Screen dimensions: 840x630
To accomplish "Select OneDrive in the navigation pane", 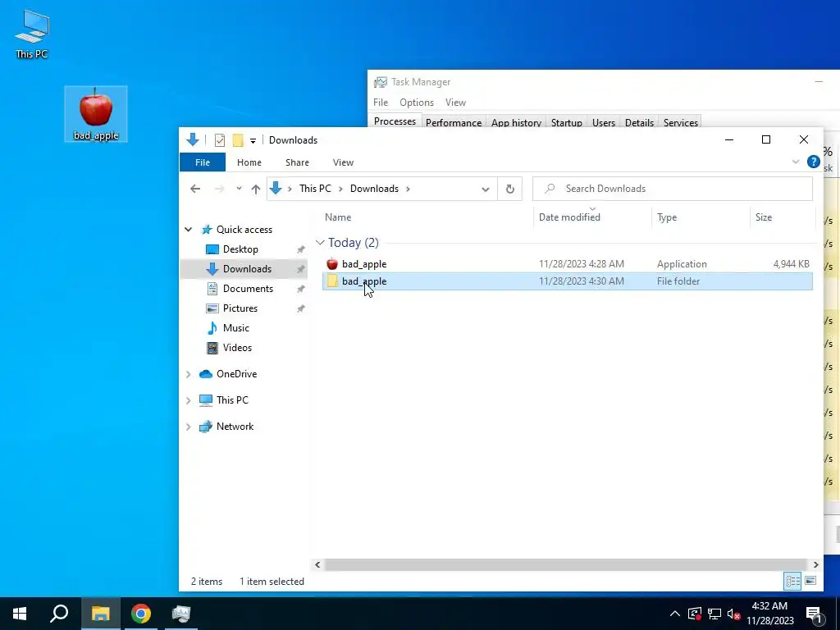I will 236,374.
